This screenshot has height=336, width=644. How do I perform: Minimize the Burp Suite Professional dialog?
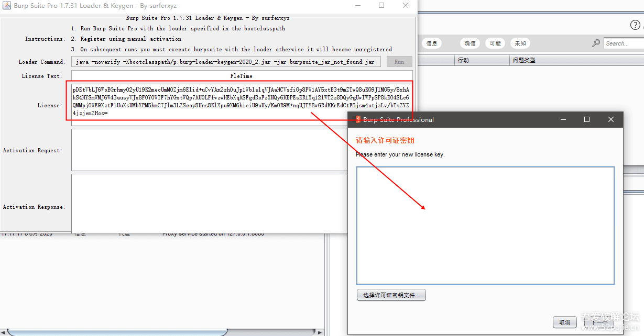click(563, 119)
